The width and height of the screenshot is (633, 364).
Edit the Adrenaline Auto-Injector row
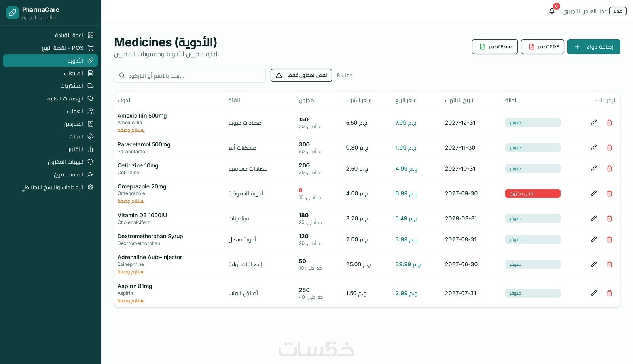pyautogui.click(x=594, y=264)
